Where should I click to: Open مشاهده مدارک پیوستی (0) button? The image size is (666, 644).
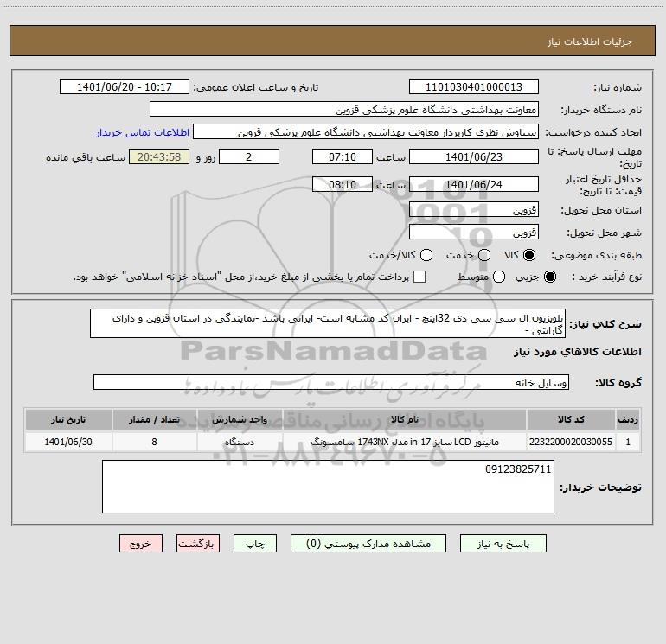(x=368, y=544)
